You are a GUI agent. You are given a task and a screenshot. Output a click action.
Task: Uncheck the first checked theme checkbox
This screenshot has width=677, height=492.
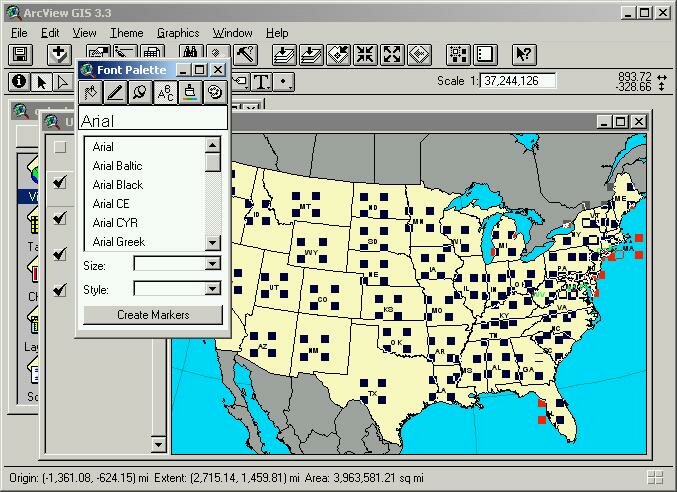60,182
